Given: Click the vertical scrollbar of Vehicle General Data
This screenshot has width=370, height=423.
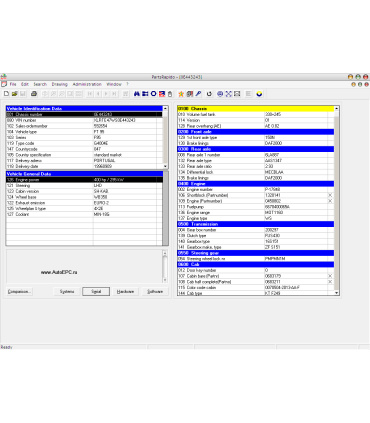Looking at the screenshot, I should (165, 208).
